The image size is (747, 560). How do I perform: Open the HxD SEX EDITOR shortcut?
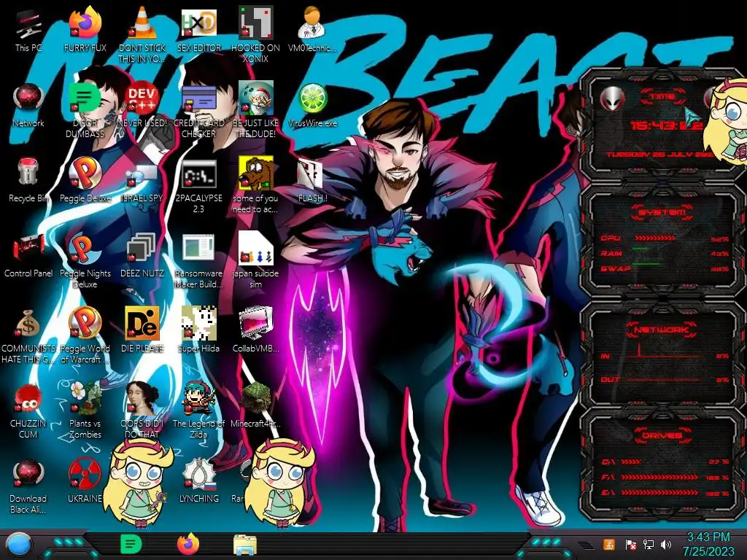coord(198,29)
